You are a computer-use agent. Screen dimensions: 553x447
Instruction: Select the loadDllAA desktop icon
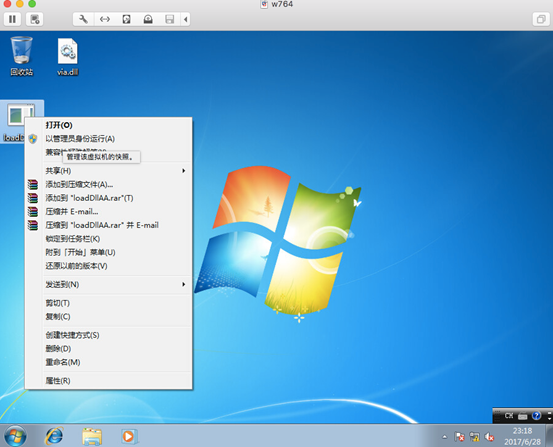(14, 122)
